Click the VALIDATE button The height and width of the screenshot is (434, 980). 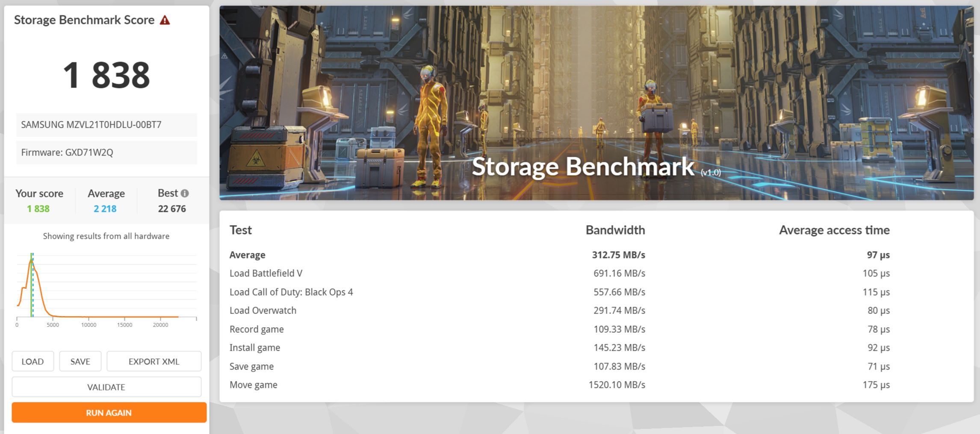(x=106, y=387)
